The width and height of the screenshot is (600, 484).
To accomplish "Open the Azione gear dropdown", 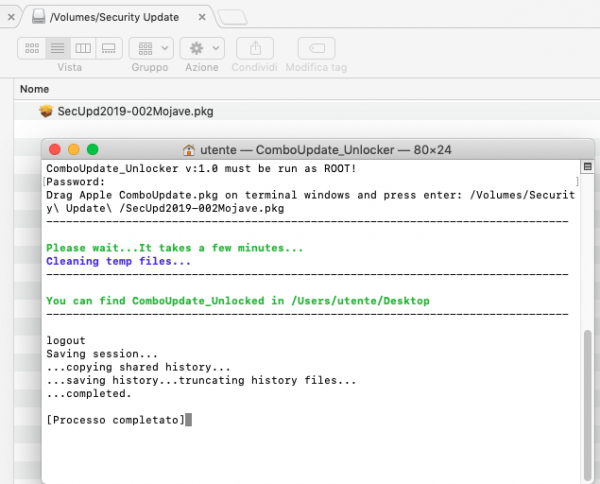I will (202, 48).
